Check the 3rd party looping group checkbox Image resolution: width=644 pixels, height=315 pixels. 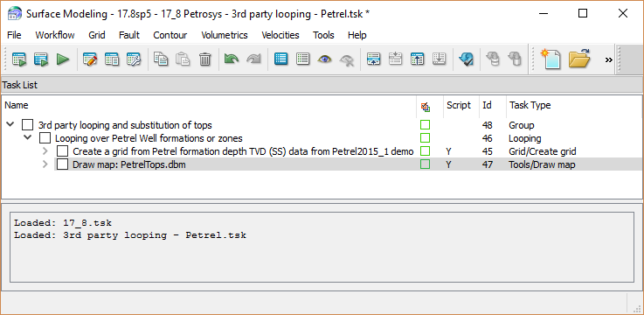pyautogui.click(x=27, y=124)
